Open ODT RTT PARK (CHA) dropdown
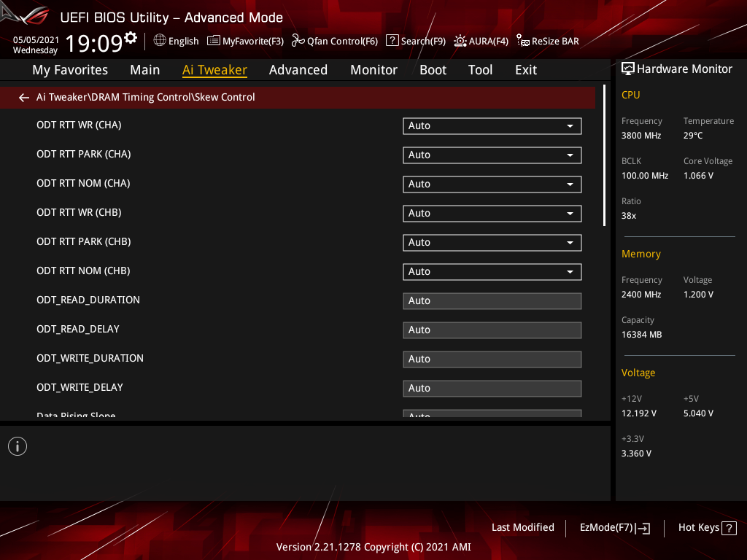The image size is (747, 560). (x=492, y=155)
